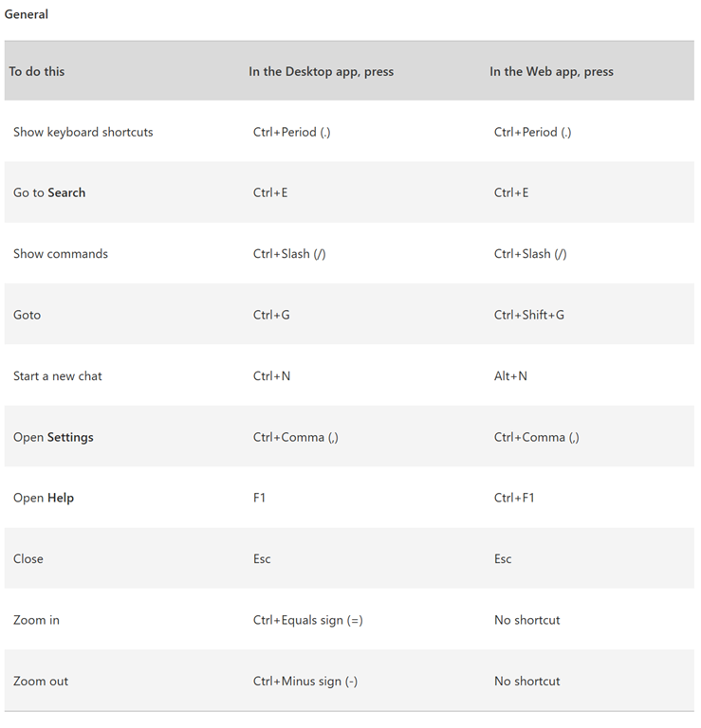Click the "Zoom out" row label

41,682
